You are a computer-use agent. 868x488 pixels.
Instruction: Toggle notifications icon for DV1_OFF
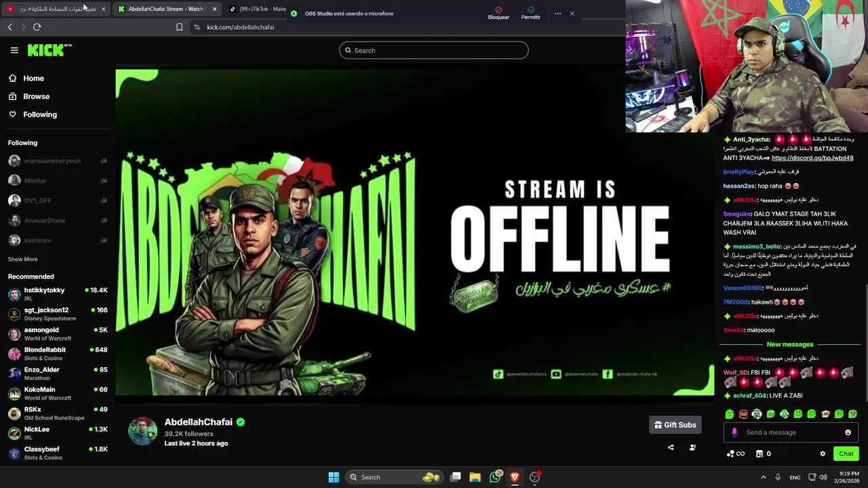point(104,201)
